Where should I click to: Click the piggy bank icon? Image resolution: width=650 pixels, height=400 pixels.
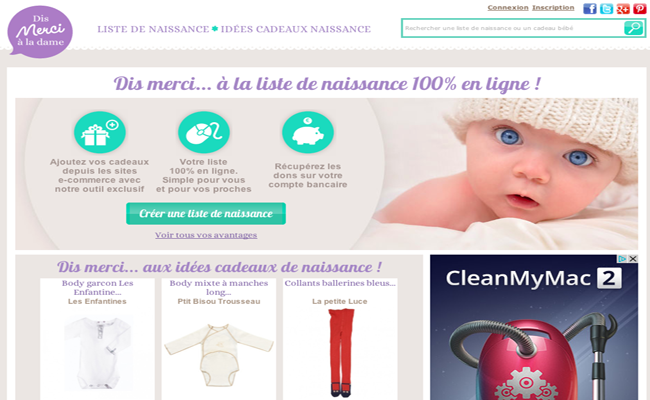[308, 133]
